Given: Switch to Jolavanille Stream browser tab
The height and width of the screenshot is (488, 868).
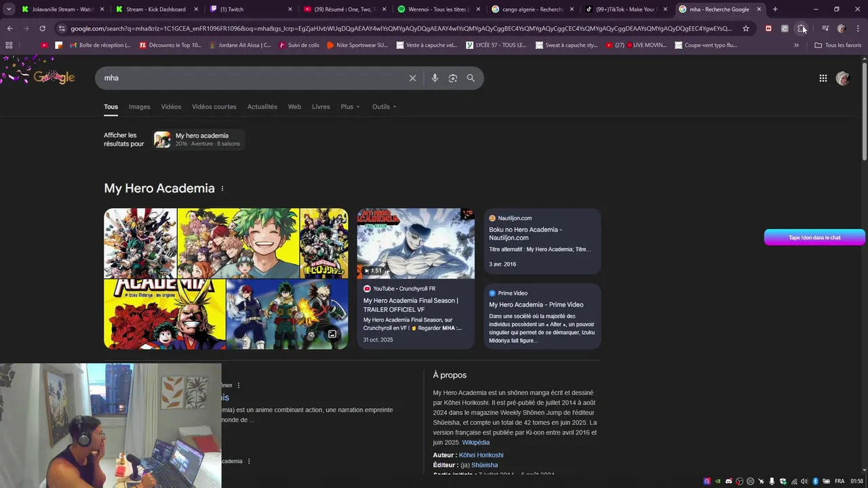Looking at the screenshot, I should click(x=62, y=9).
